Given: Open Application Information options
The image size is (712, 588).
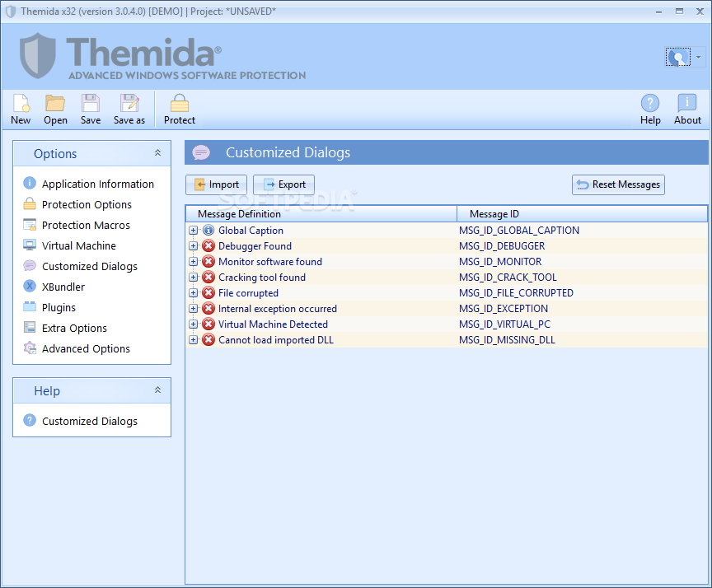Looking at the screenshot, I should point(88,184).
